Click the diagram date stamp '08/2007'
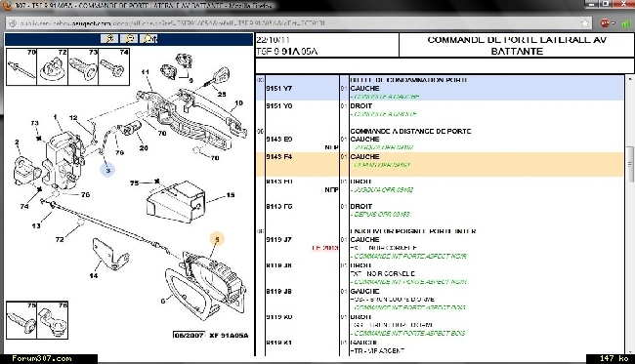Screen dimensions: 635x364 [x=189, y=336]
